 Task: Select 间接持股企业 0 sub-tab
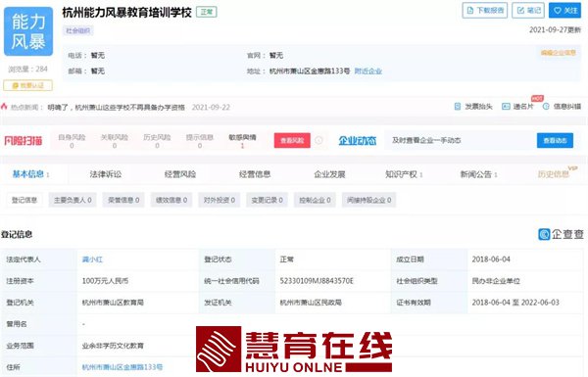tap(368, 200)
